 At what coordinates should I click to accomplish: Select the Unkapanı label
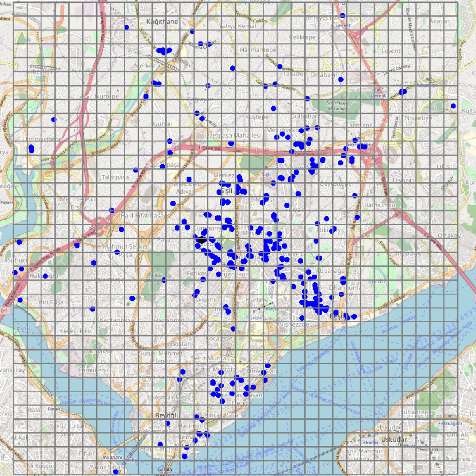point(111,457)
